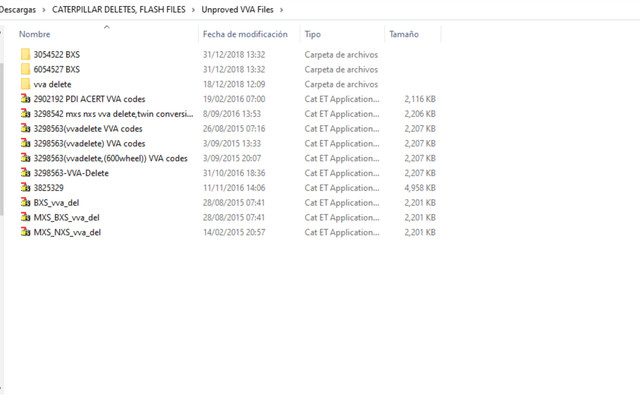Click the 3298563-VVA-Delete file icon

tap(25, 173)
